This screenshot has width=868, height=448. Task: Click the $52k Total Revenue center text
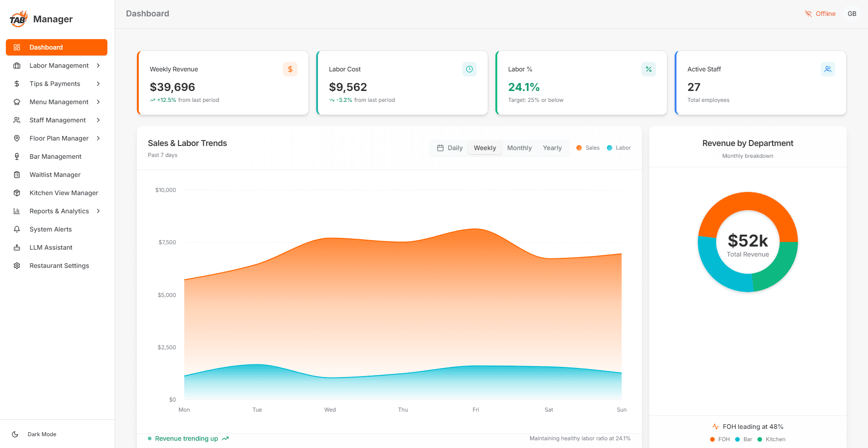tap(748, 245)
